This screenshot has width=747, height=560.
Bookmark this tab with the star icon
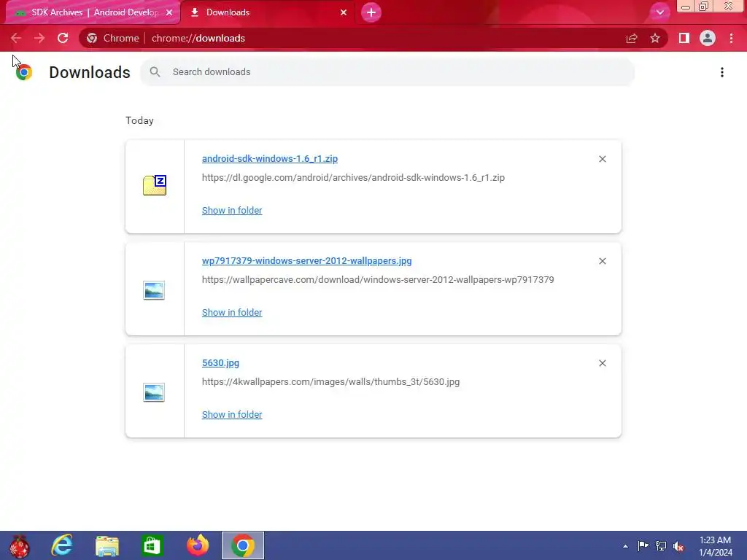(x=655, y=38)
